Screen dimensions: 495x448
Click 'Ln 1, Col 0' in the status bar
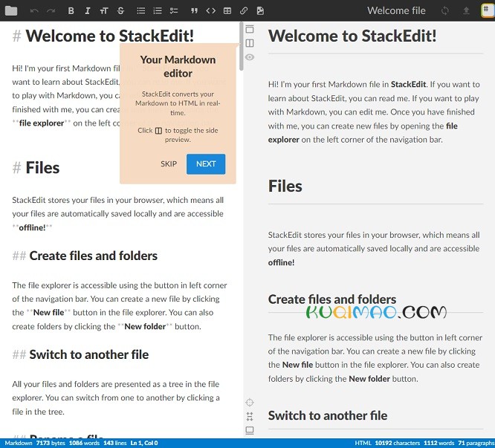[x=144, y=443]
